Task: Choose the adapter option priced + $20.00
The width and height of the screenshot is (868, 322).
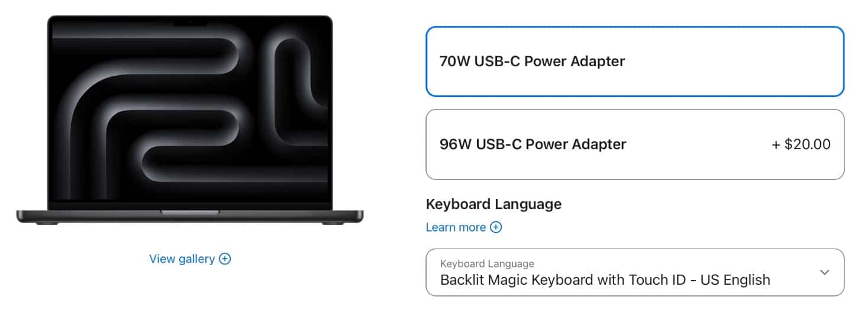Action: pyautogui.click(x=801, y=144)
